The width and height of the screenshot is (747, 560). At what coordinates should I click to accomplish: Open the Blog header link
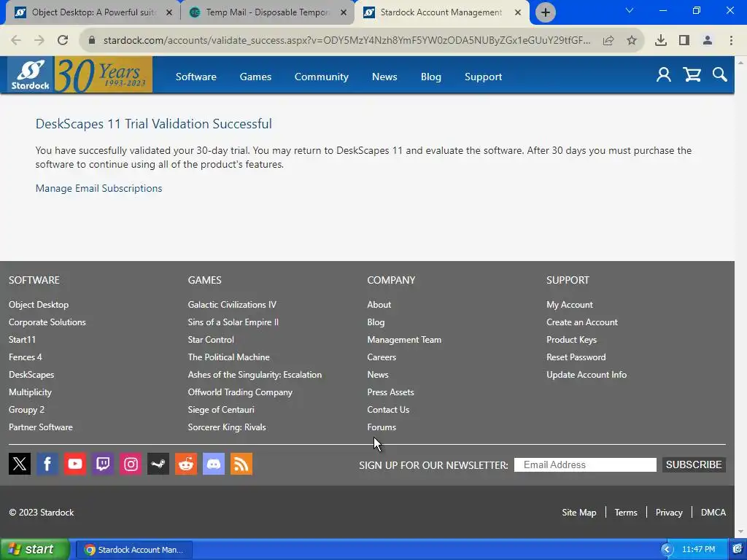pos(430,77)
